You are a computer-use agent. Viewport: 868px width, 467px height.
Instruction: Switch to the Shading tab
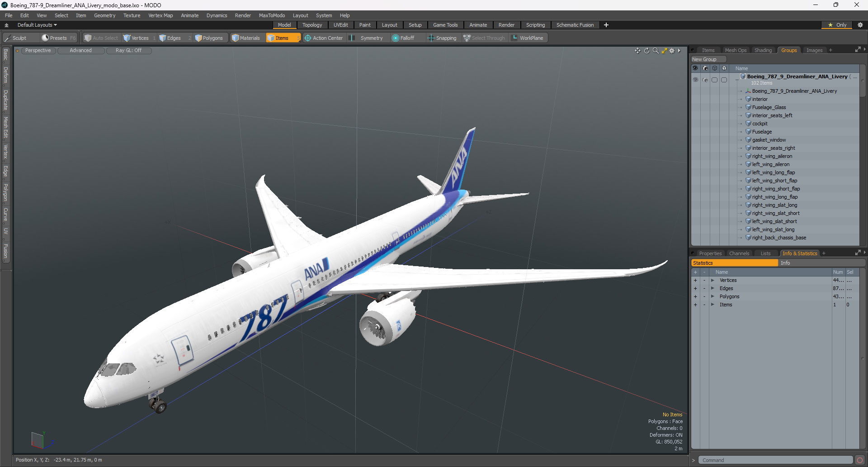point(763,50)
